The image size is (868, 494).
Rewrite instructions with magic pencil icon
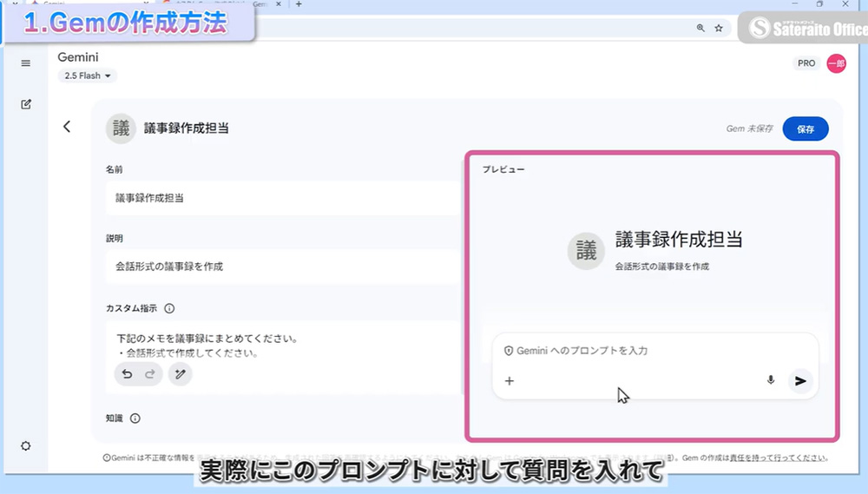pyautogui.click(x=180, y=374)
